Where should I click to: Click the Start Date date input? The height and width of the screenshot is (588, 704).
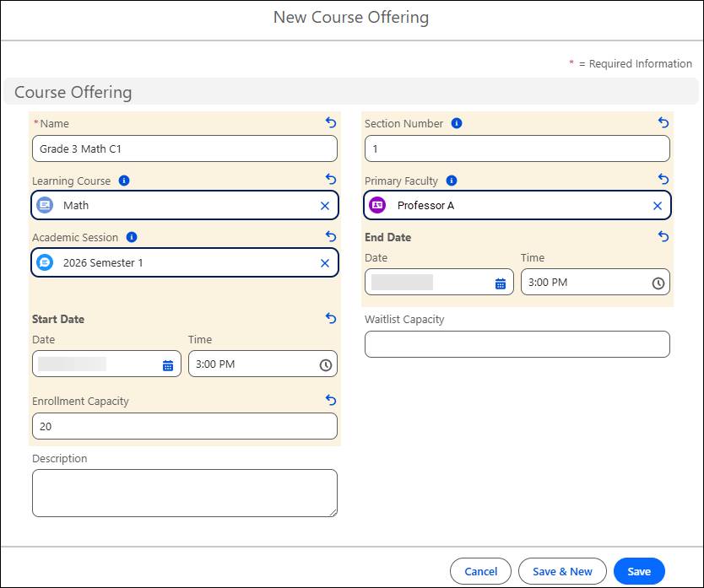(106, 364)
